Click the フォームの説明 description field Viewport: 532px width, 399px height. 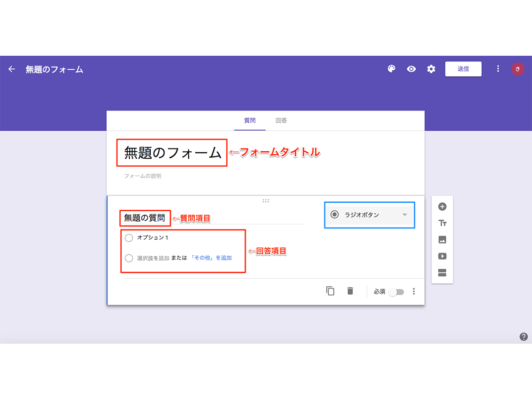[142, 176]
